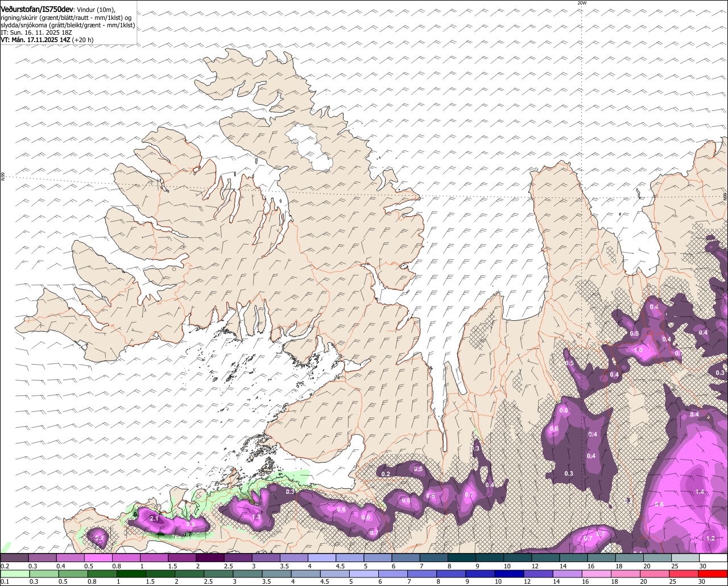Click the '1.4' precipitation value on the map
This screenshot has height=586, width=728.
tap(700, 492)
